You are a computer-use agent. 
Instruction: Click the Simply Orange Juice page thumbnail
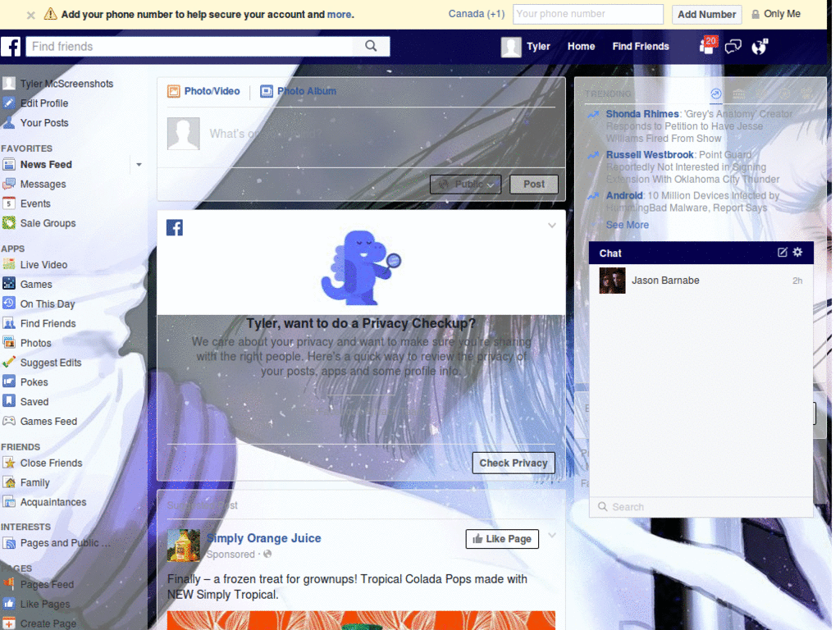(x=183, y=546)
